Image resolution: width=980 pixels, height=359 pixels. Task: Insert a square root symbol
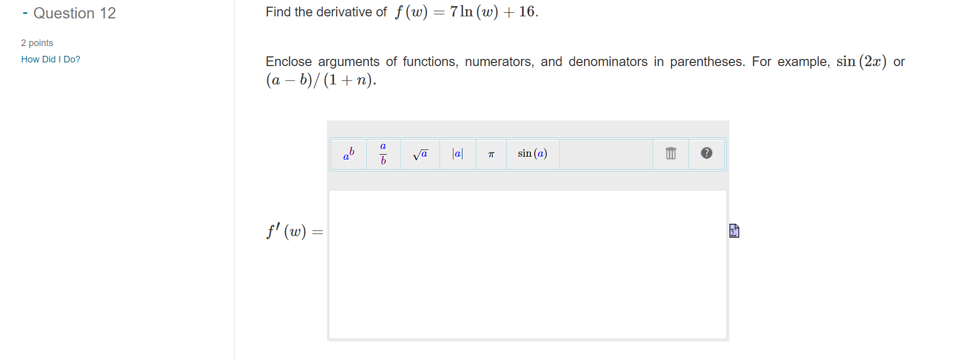(420, 154)
